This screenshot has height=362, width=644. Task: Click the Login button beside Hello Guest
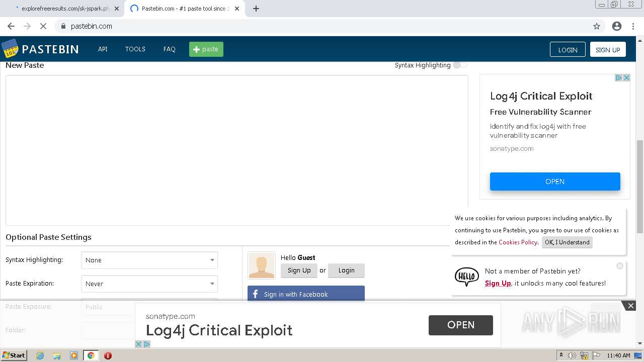(346, 270)
